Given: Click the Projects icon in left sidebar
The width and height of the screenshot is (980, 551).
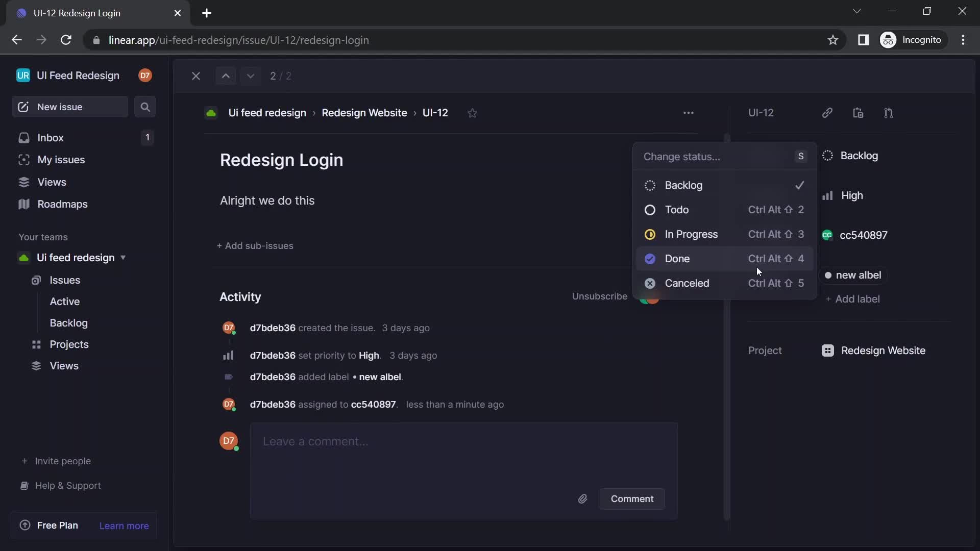Looking at the screenshot, I should tap(37, 344).
